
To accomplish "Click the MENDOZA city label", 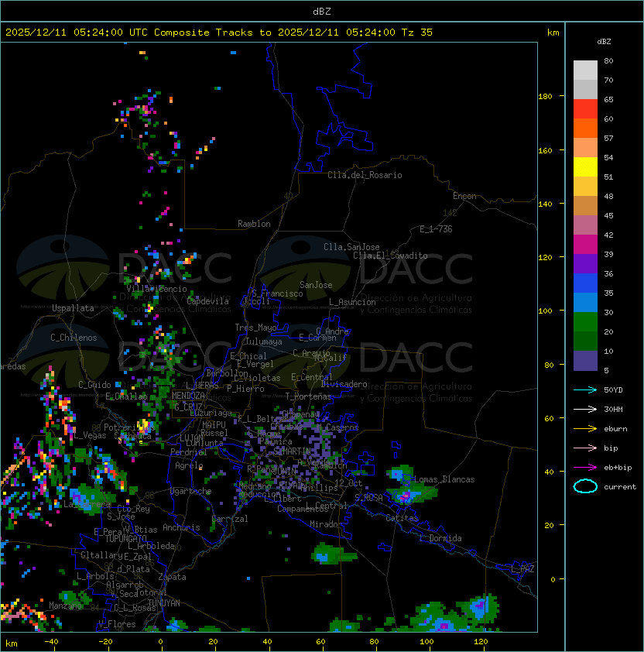I will click(188, 396).
